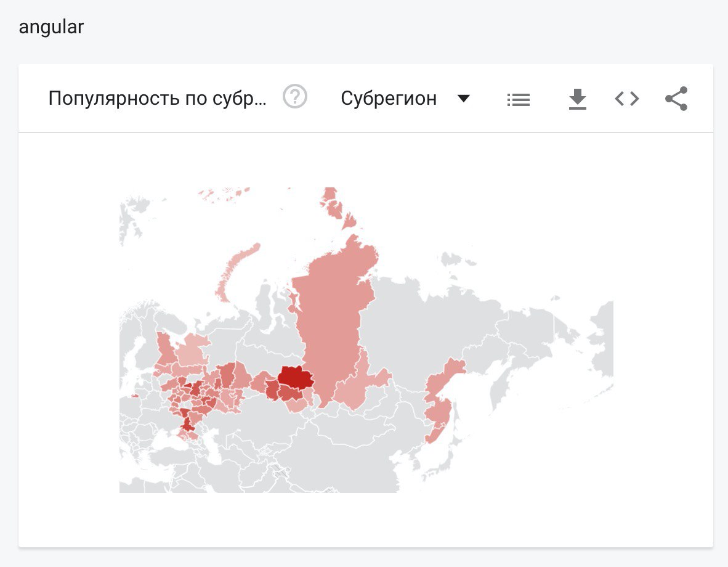
Task: Click the Популярность по субр... heading
Action: (158, 99)
